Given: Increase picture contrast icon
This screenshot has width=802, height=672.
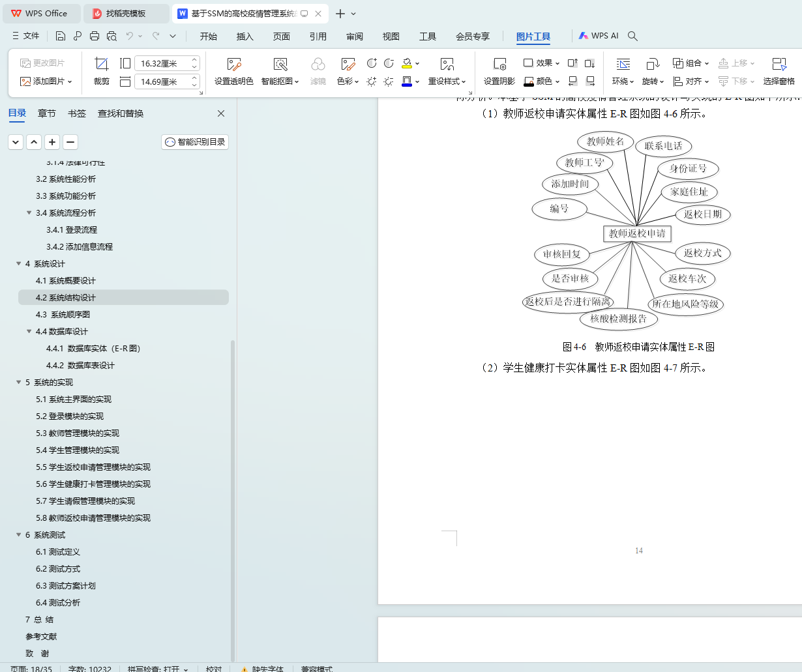Looking at the screenshot, I should pyautogui.click(x=372, y=63).
